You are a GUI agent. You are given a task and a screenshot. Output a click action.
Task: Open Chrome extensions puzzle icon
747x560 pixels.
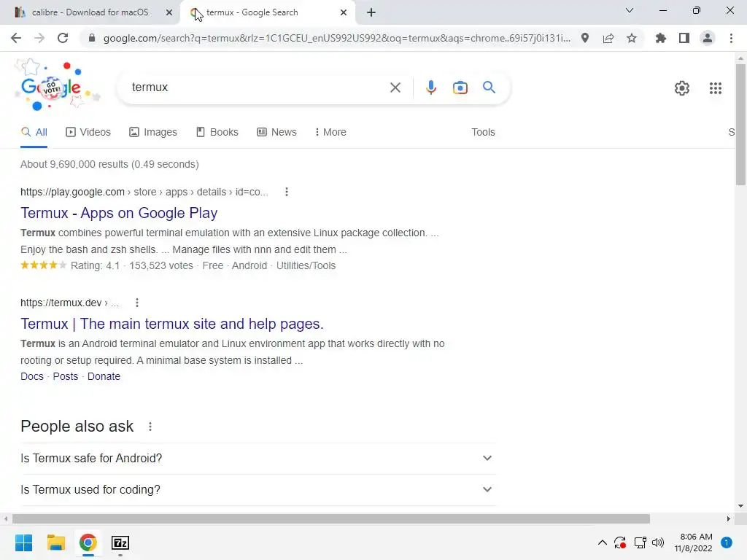[x=661, y=38]
